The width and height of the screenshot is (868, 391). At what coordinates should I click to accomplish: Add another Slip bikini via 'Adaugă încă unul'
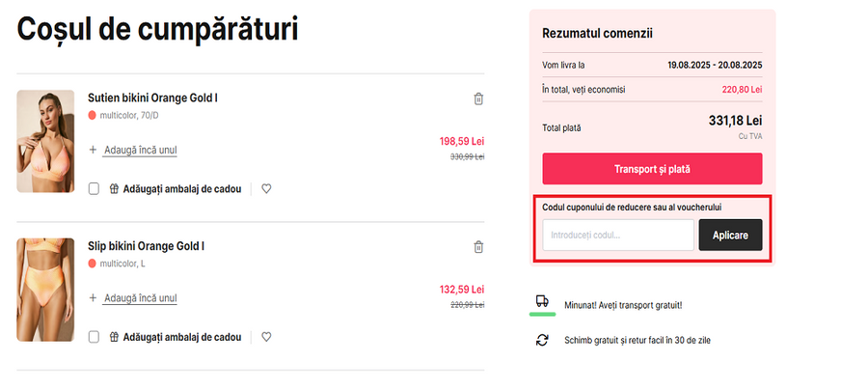[139, 298]
